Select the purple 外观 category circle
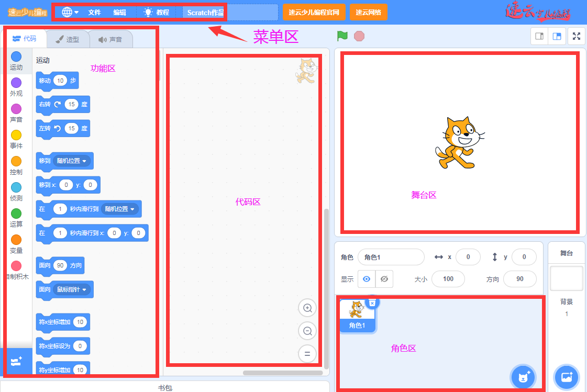The image size is (587, 392). [16, 83]
